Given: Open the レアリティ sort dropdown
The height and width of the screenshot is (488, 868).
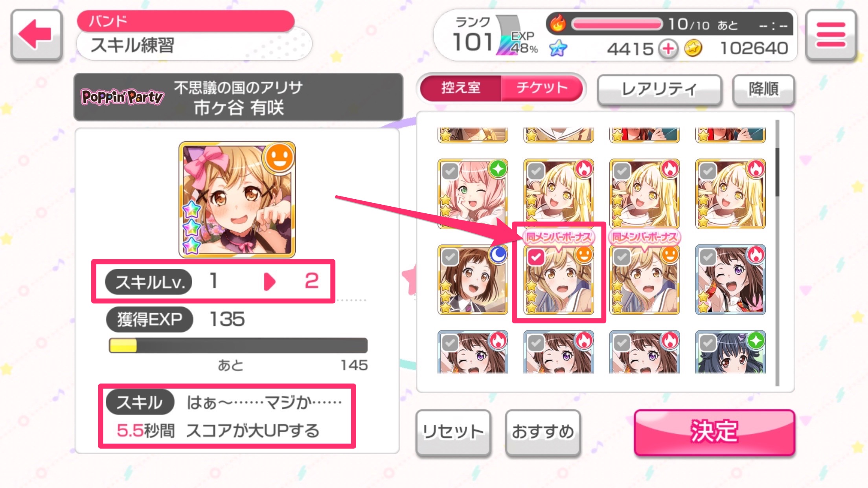Looking at the screenshot, I should [x=659, y=89].
